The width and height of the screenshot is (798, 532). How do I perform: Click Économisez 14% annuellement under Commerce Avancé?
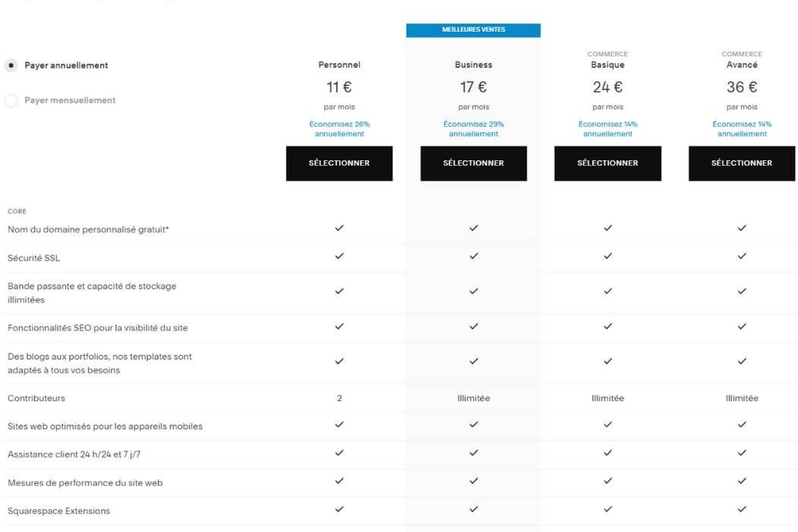pyautogui.click(x=741, y=128)
